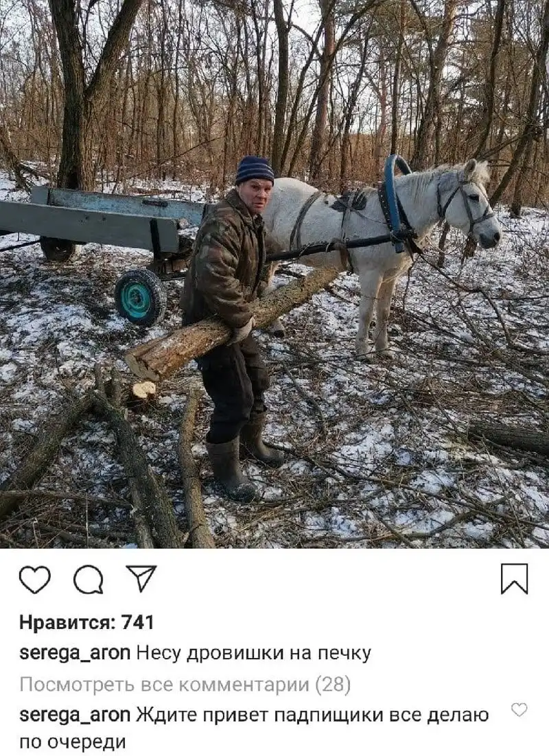Screen dimensions: 549x756
Task: Tap the wooden cart body in photo
Action: (97, 220)
